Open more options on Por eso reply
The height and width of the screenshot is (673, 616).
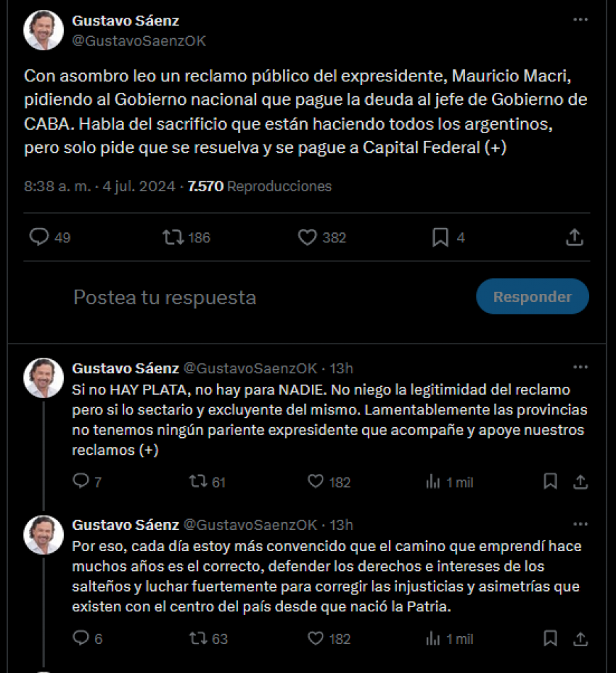(x=581, y=524)
